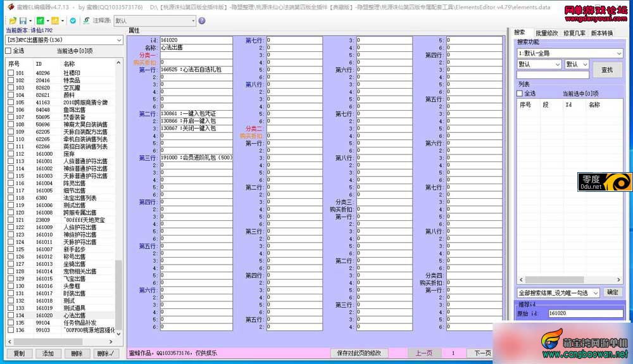Image resolution: width=633 pixels, height=364 pixels.
Task: Check the box for row 112 废弃
Action: [11, 154]
